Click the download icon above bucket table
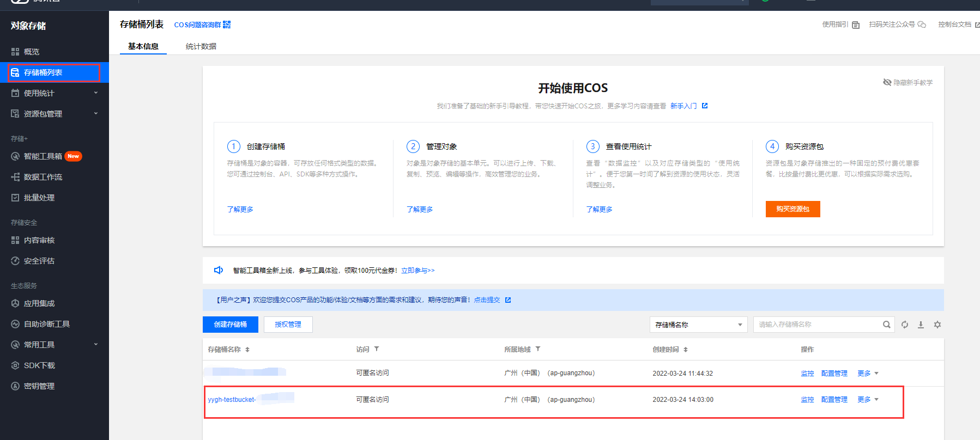 921,325
